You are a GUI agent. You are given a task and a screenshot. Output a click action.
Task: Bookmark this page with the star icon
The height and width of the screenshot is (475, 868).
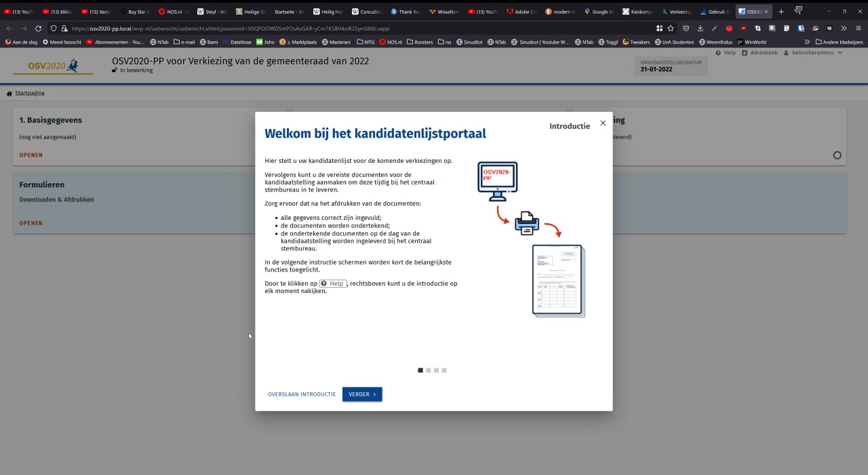tap(671, 28)
